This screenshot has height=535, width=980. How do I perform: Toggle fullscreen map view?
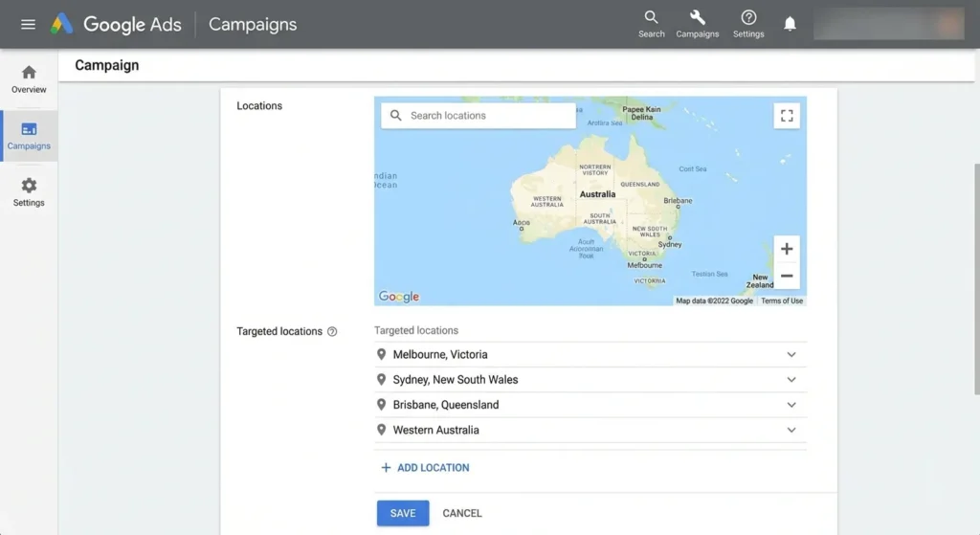pos(787,116)
